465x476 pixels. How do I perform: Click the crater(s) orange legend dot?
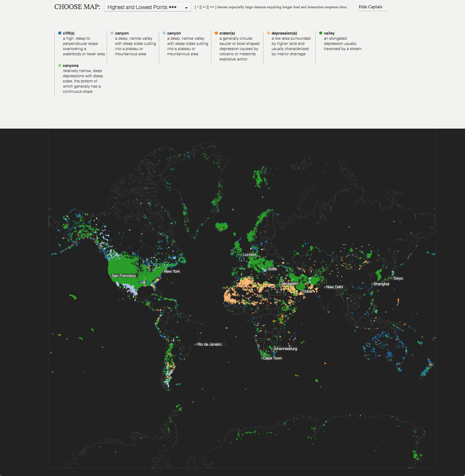216,33
